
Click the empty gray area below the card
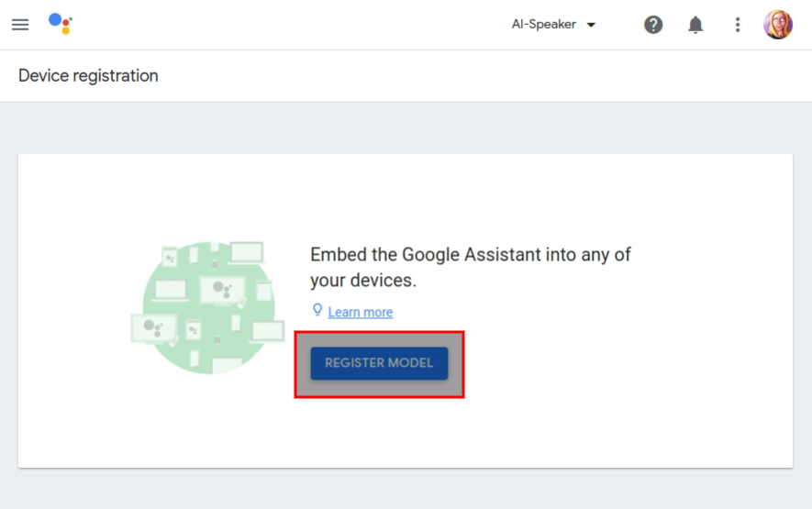406,490
